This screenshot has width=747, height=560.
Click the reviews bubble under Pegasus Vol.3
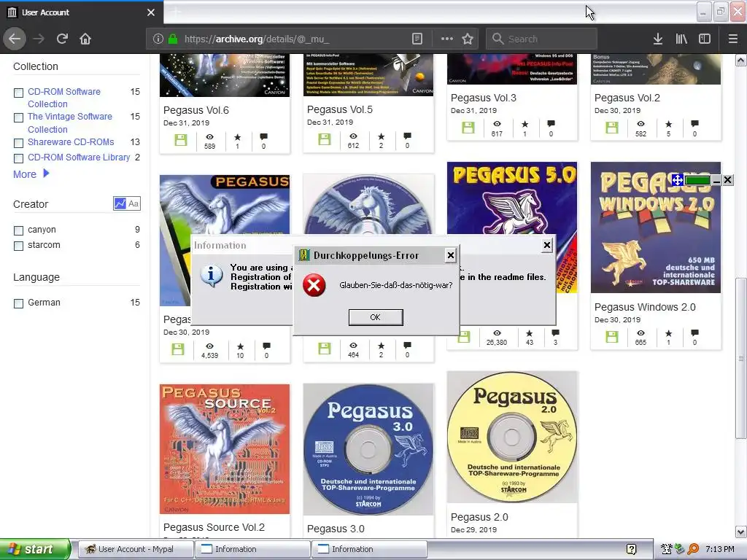click(551, 124)
